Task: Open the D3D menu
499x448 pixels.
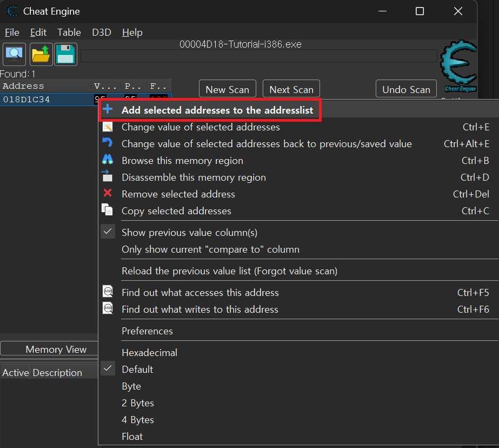Action: 102,32
